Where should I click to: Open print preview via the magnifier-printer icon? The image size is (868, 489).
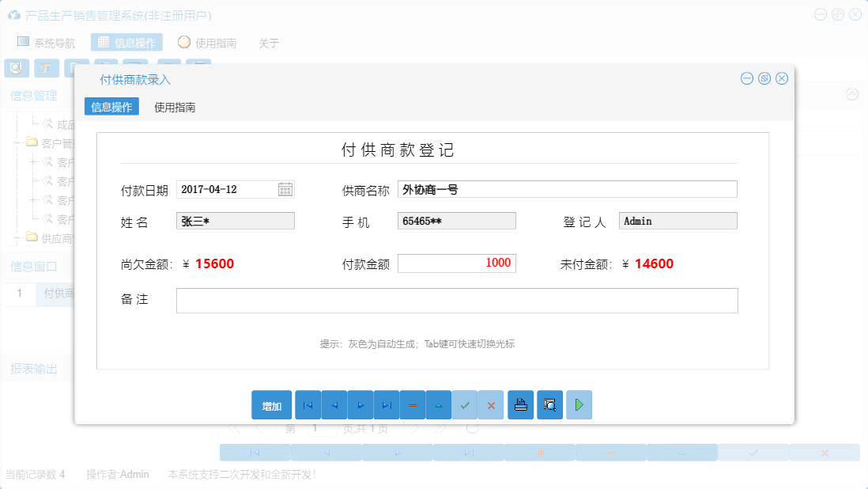[x=549, y=404]
